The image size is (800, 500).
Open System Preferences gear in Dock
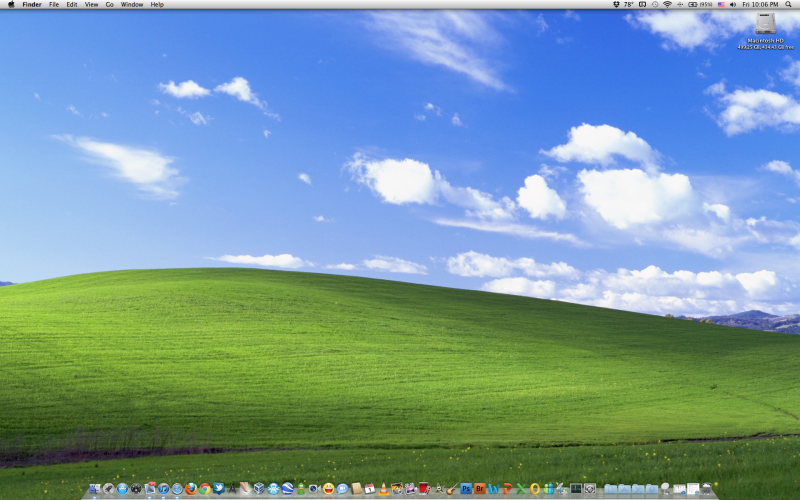pyautogui.click(x=590, y=488)
